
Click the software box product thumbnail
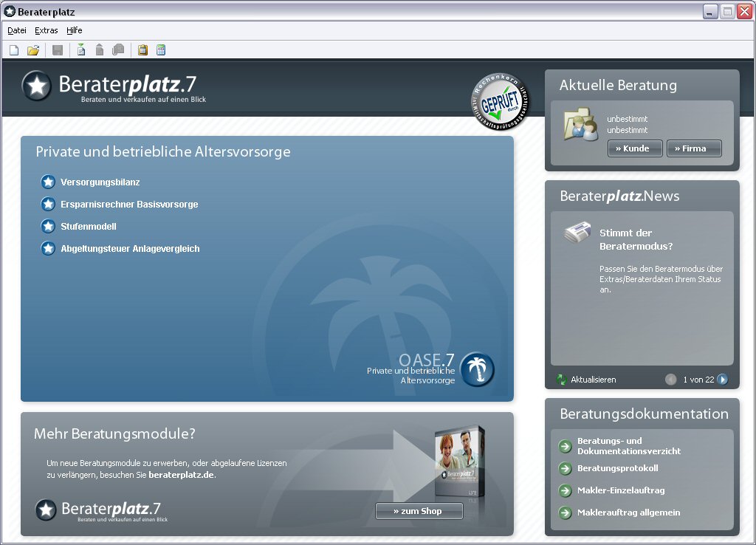(459, 461)
